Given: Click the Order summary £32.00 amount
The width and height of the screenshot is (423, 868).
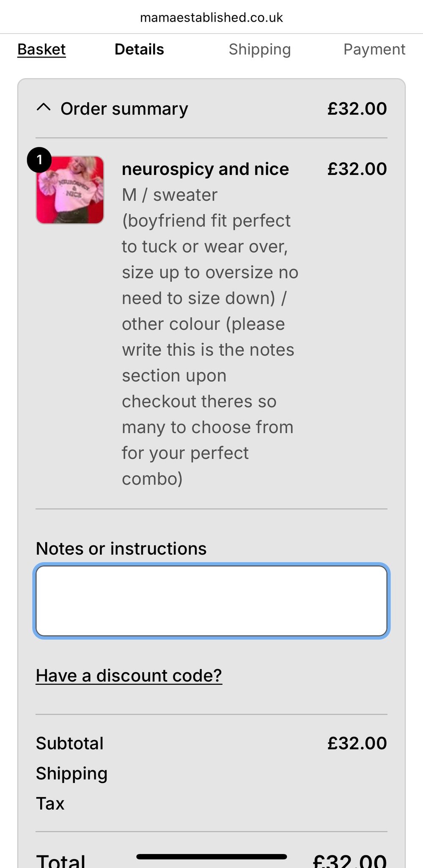Looking at the screenshot, I should click(x=357, y=109).
